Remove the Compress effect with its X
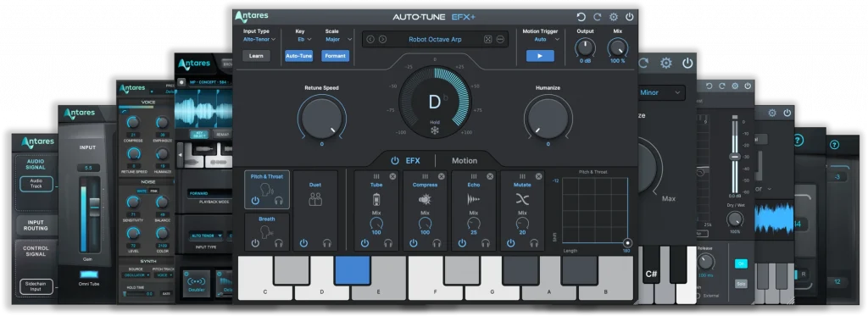Screen dimensions: 868x316 [x=441, y=176]
